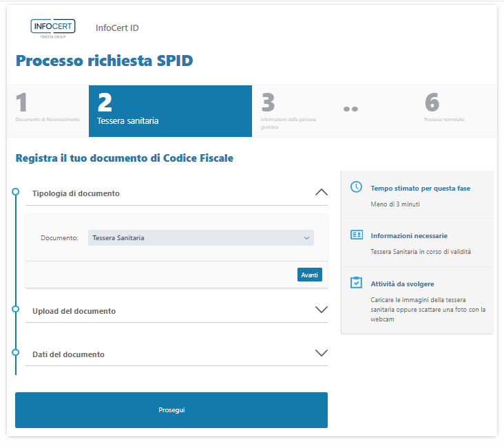The image size is (504, 448).
Task: Expand the Upload del documento section
Action: [321, 310]
